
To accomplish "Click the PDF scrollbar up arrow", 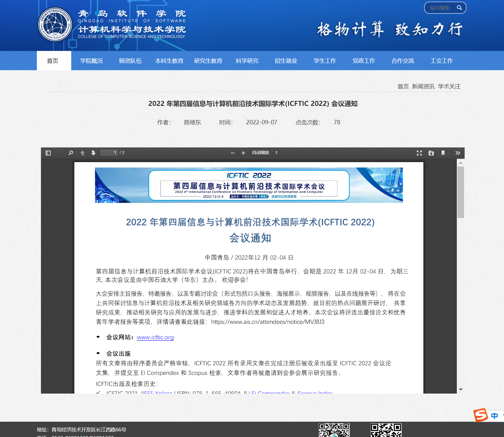I will point(461,163).
